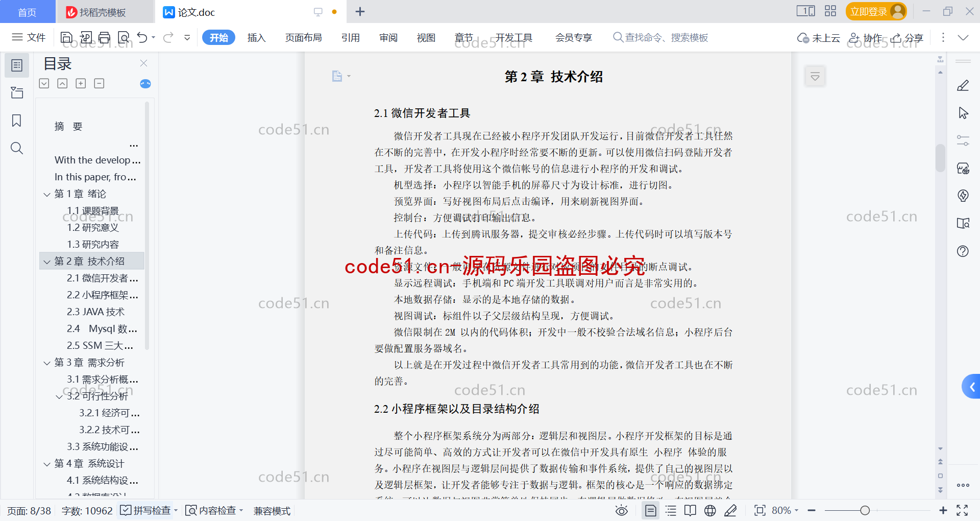
Task: Collapse 第1章 绪论 in TOC tree
Action: (x=47, y=194)
